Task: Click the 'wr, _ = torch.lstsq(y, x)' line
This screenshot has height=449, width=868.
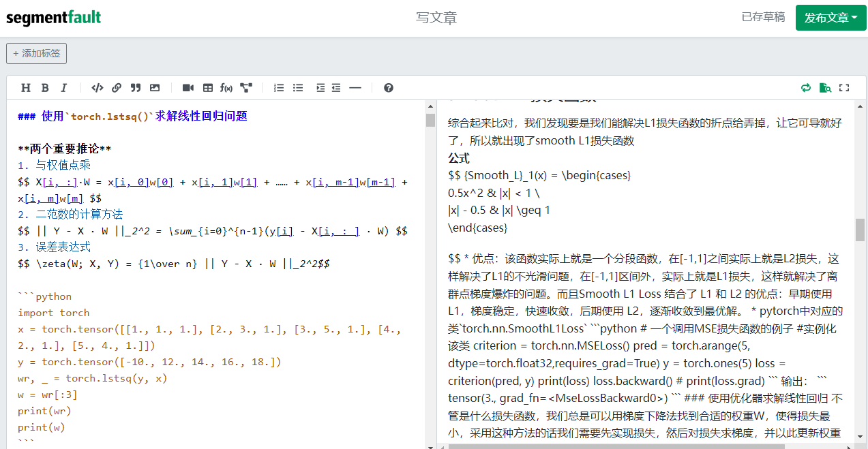Action: tap(92, 378)
